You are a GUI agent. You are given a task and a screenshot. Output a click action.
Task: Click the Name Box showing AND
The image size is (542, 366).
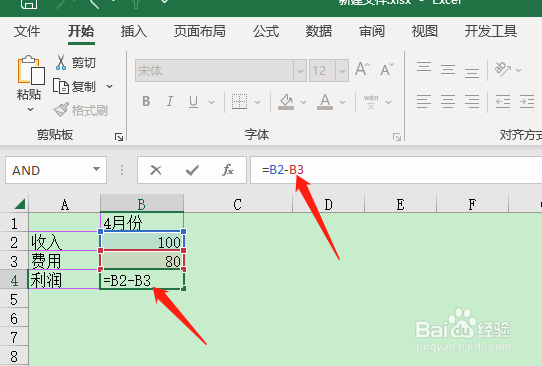[x=48, y=170]
